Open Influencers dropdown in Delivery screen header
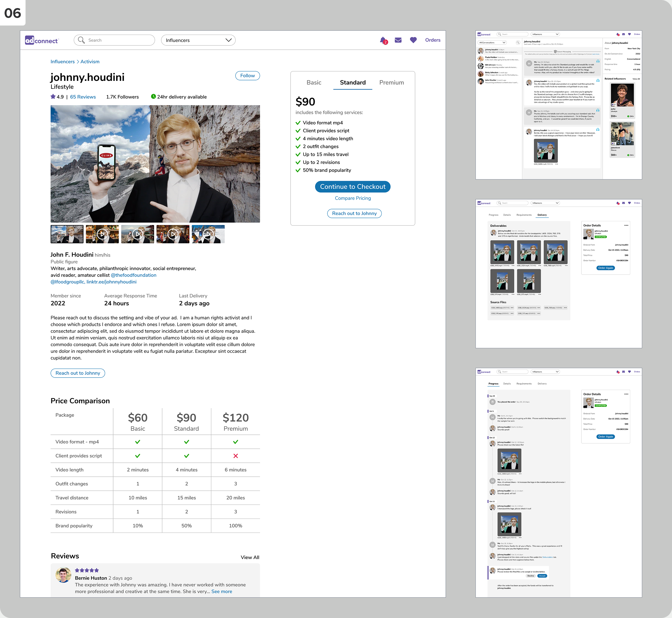The image size is (672, 618). (x=545, y=203)
